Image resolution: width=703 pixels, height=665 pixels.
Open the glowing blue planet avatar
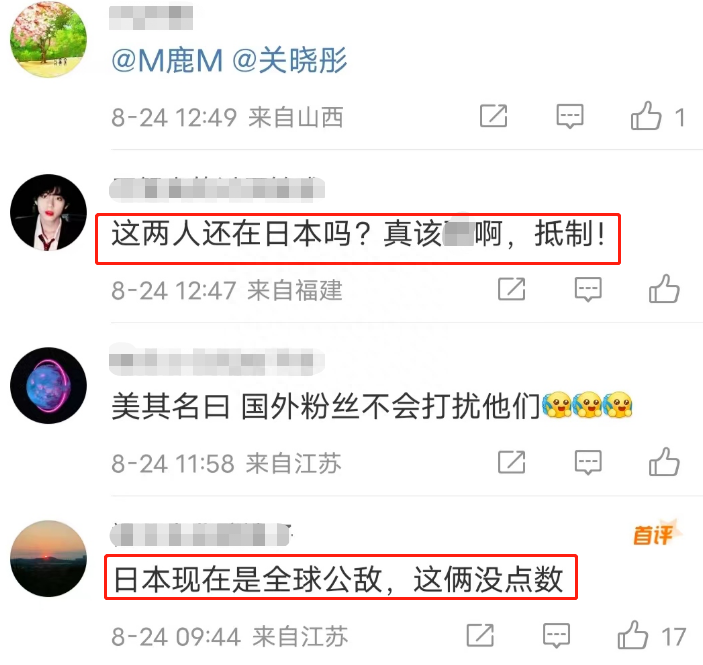[x=48, y=385]
